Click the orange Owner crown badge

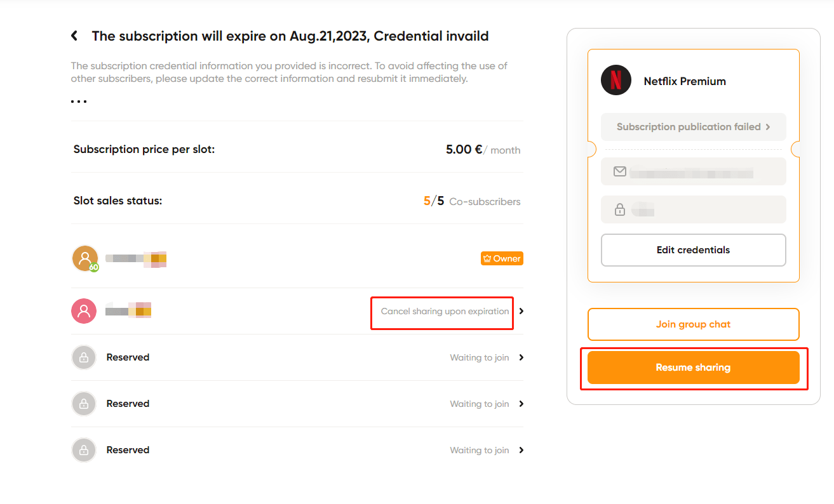(x=502, y=258)
